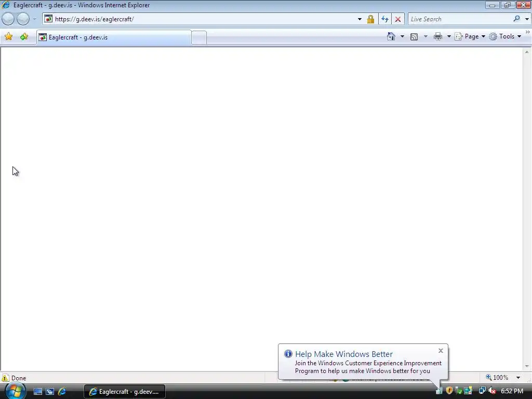Click the Eaglercraft taskbar button
Viewport: 532px width, 399px height.
coord(125,392)
